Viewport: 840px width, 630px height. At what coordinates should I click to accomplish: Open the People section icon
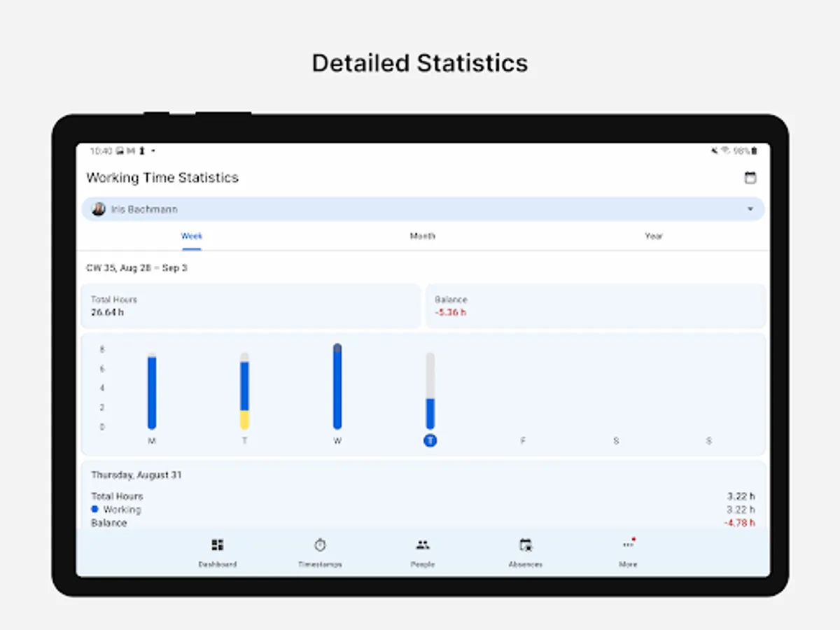point(423,544)
